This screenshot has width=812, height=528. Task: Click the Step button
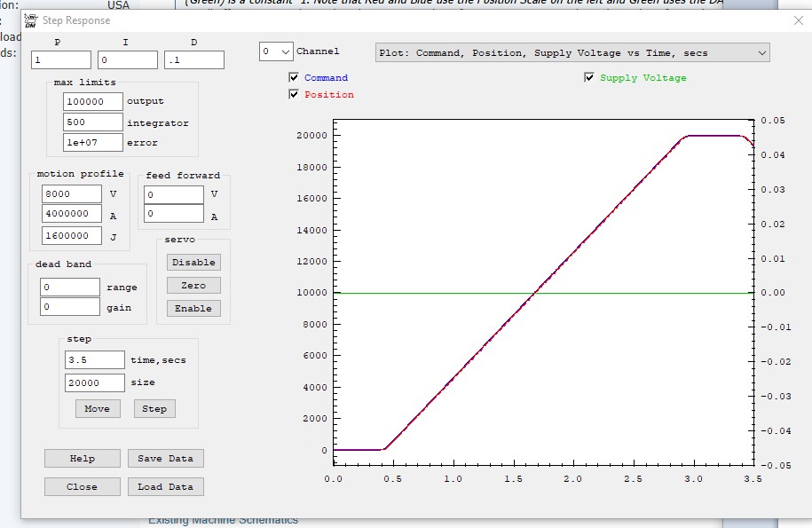[x=154, y=408]
